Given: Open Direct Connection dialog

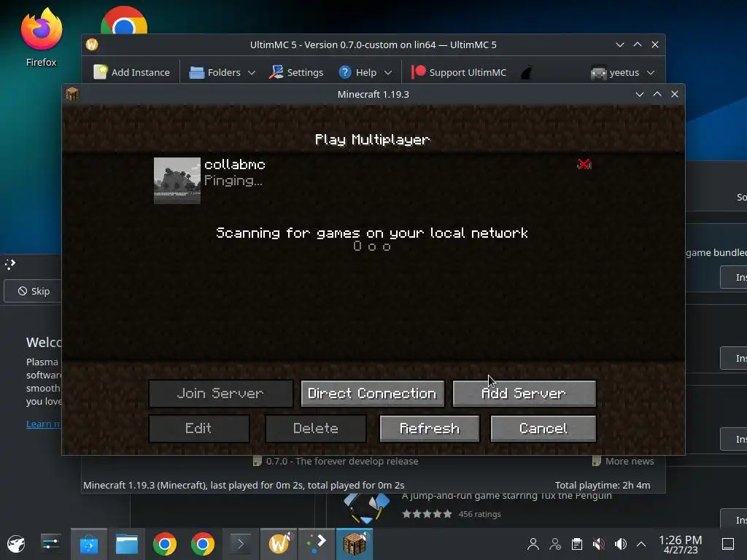Looking at the screenshot, I should [x=372, y=393].
